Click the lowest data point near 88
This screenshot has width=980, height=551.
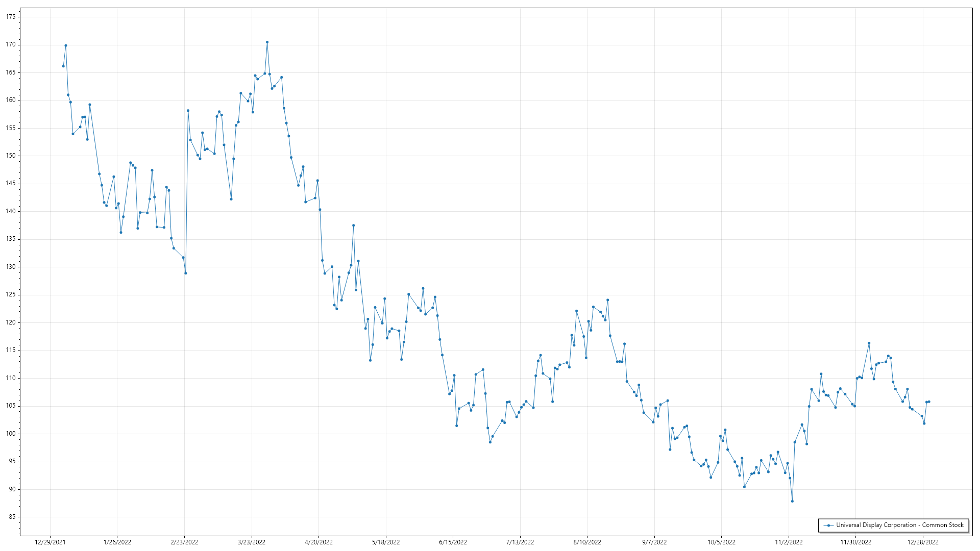(792, 501)
